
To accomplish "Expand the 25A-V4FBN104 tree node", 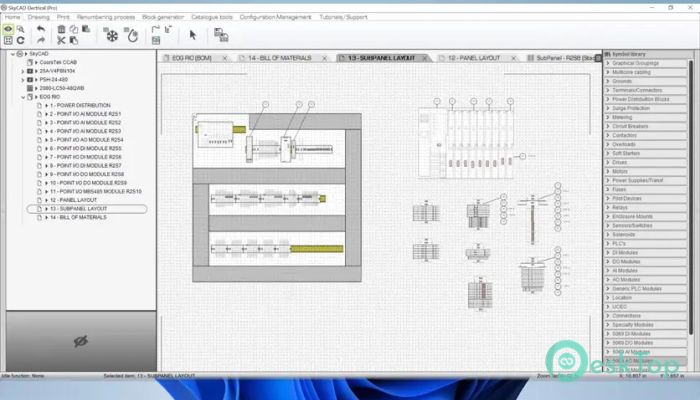I will pos(23,71).
